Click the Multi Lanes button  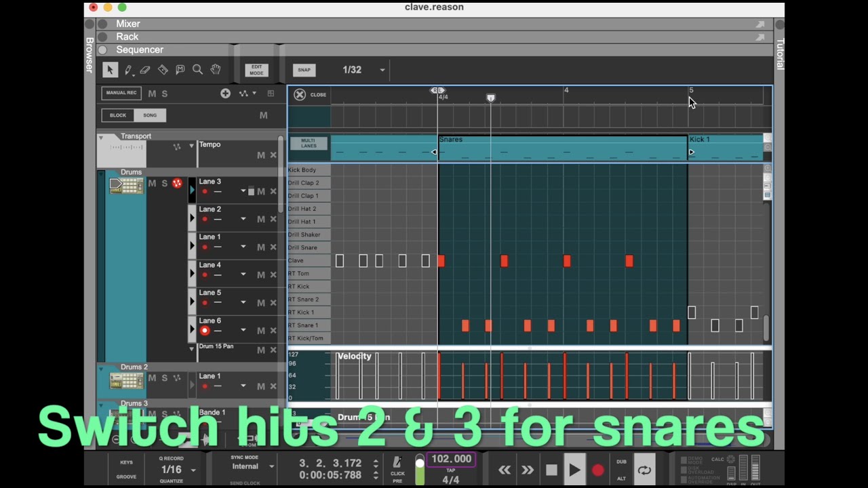click(309, 144)
